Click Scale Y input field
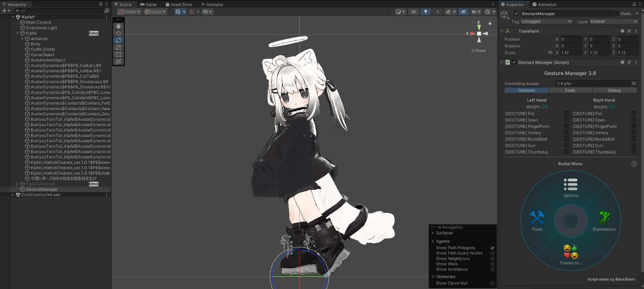 click(x=599, y=52)
